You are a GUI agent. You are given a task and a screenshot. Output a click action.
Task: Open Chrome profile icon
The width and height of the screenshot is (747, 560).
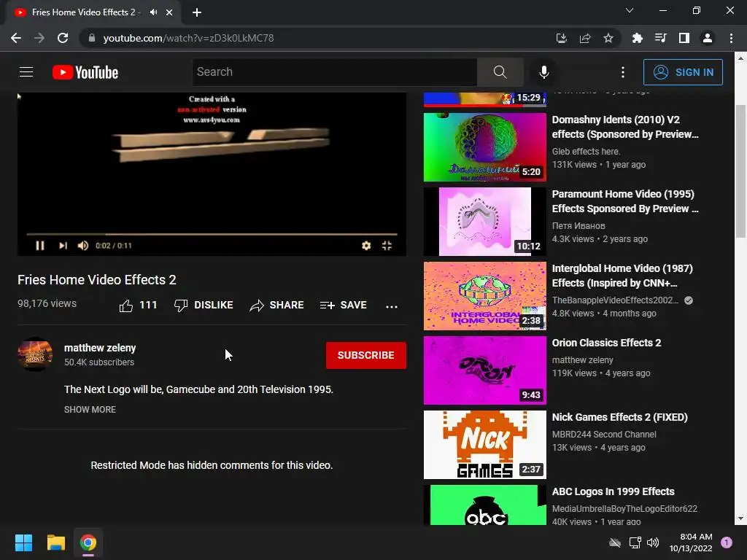tap(708, 38)
